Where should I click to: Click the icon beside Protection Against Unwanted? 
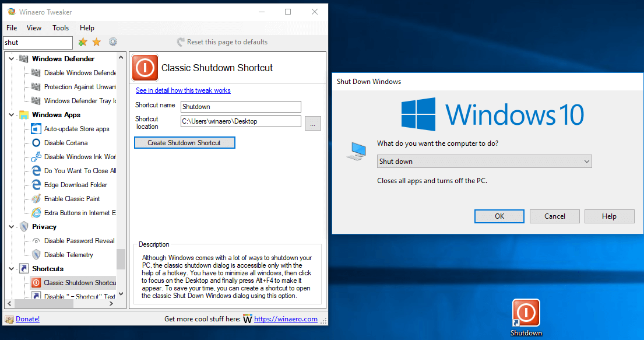(x=36, y=87)
